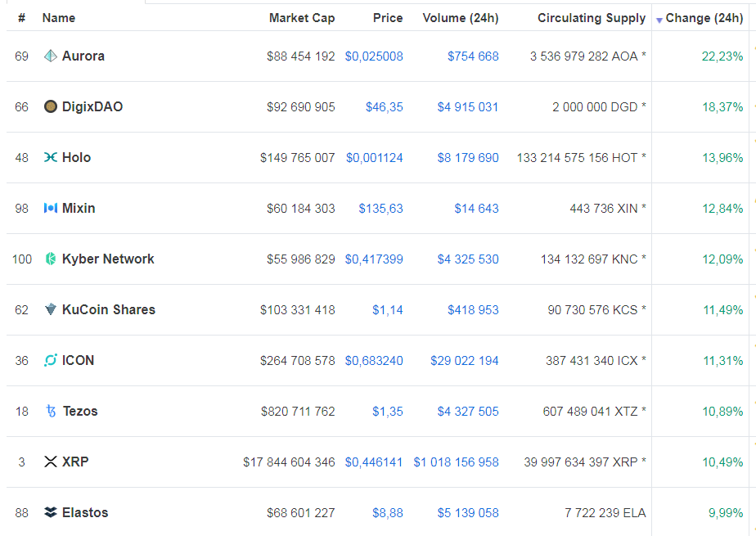756x536 pixels.
Task: Click Kyber Network price $0,417399
Action: pos(374,259)
